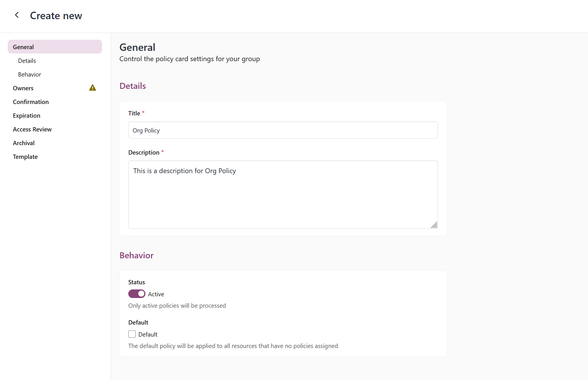
Task: Navigate to the Confirmation step
Action: [31, 102]
